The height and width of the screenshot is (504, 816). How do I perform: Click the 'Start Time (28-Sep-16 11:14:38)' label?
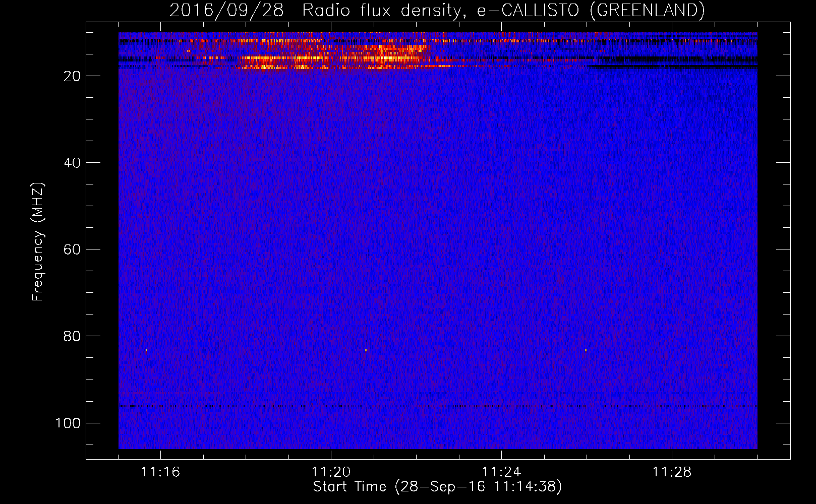click(x=437, y=487)
